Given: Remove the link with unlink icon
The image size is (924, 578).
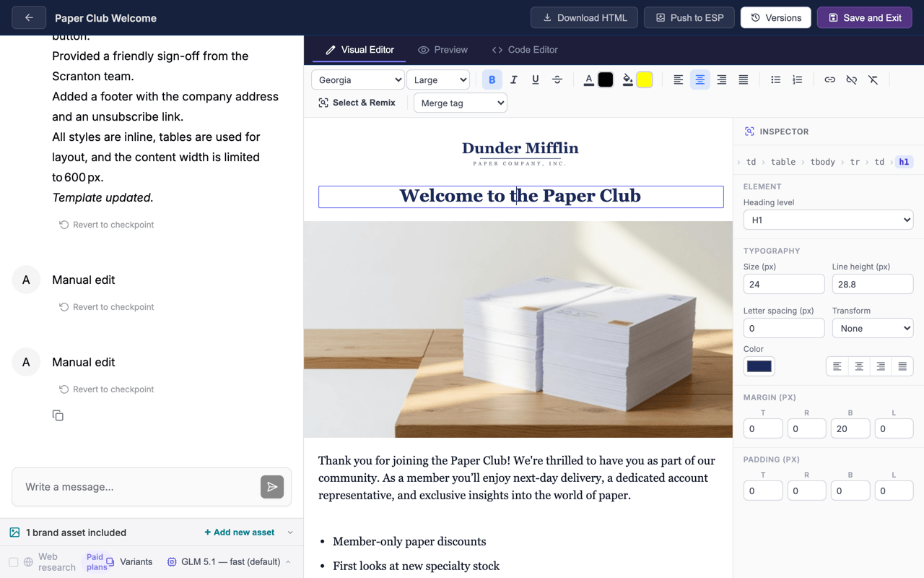Looking at the screenshot, I should tap(852, 79).
